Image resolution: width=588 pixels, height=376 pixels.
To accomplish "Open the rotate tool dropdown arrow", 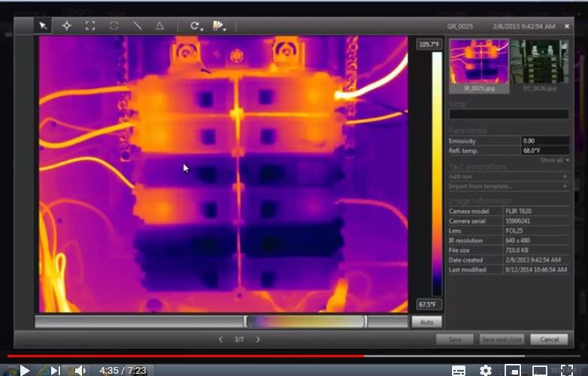I will pyautogui.click(x=202, y=29).
